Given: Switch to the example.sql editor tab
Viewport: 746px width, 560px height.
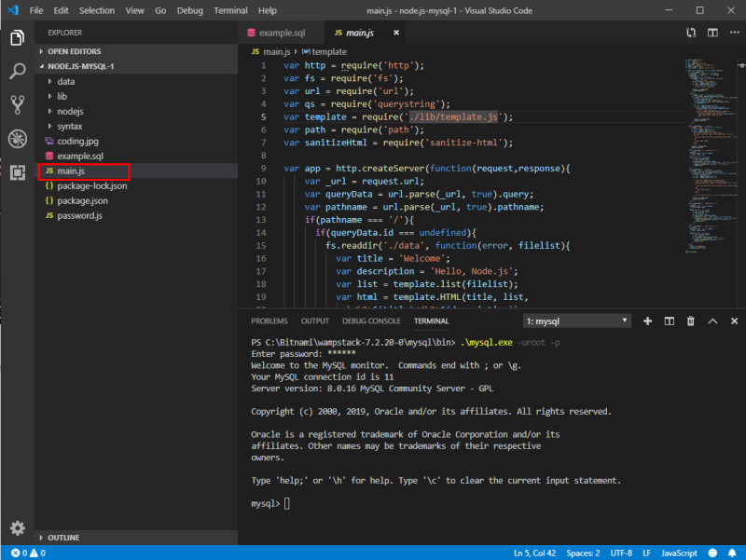Looking at the screenshot, I should (x=282, y=33).
